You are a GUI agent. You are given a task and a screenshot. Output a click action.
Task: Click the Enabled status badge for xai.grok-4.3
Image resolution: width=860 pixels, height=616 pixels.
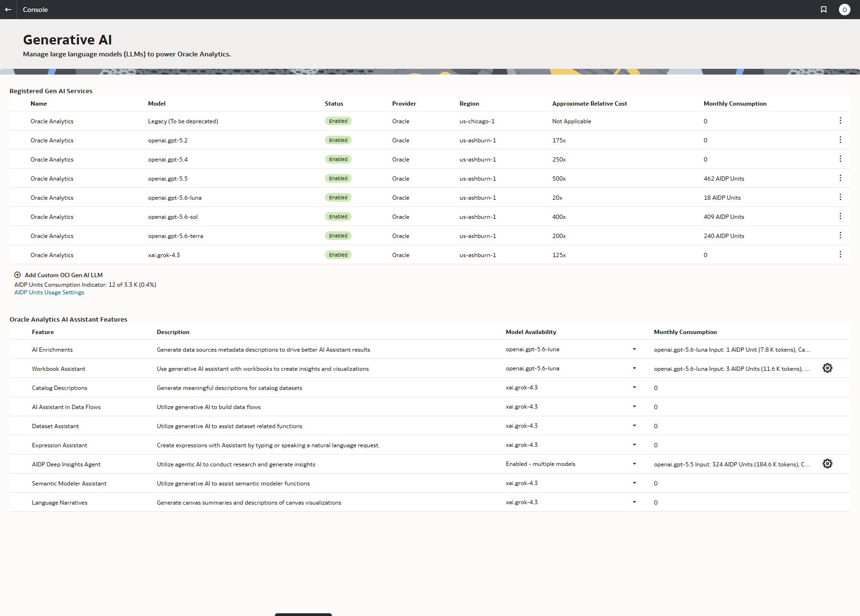[x=338, y=255]
